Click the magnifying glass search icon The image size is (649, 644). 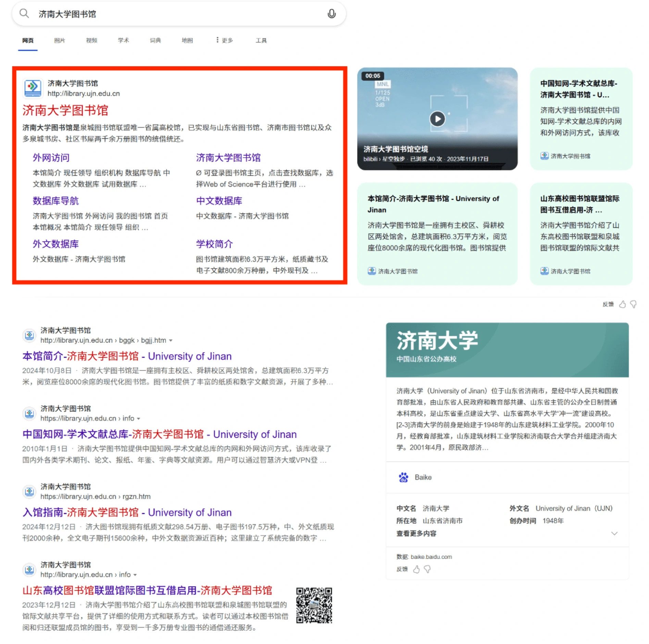tap(24, 14)
